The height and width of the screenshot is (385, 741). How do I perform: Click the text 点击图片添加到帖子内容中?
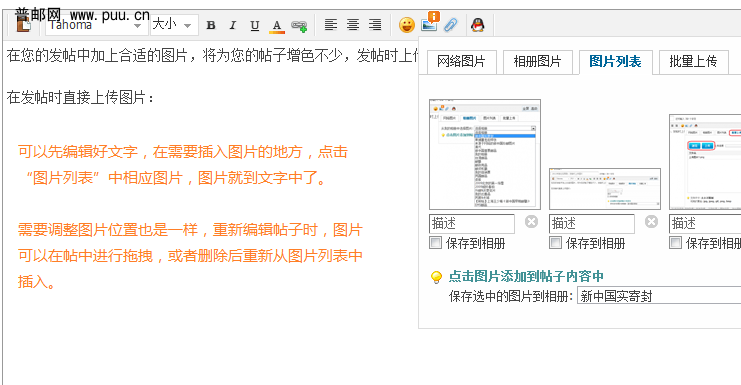coord(526,276)
